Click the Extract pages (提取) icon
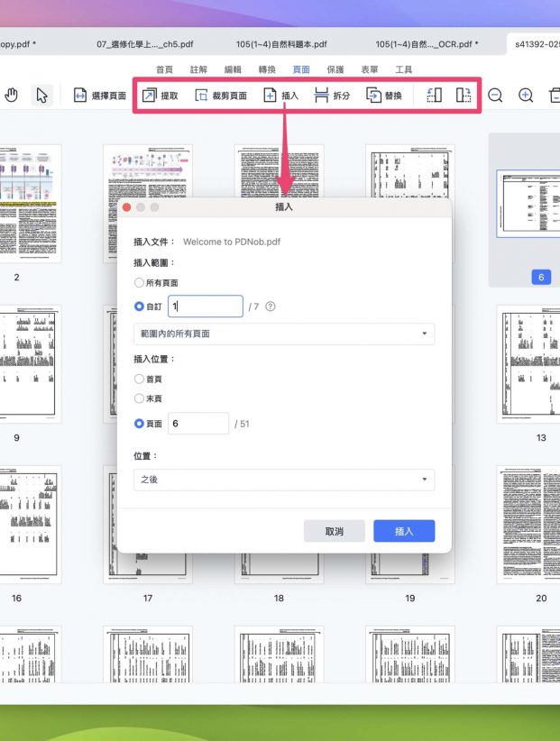Image resolution: width=560 pixels, height=741 pixels. (150, 96)
